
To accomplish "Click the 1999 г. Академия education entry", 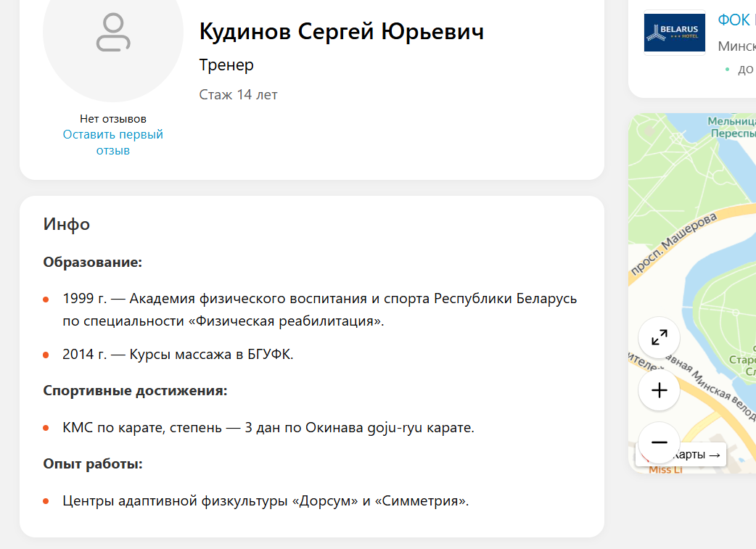I will click(319, 310).
